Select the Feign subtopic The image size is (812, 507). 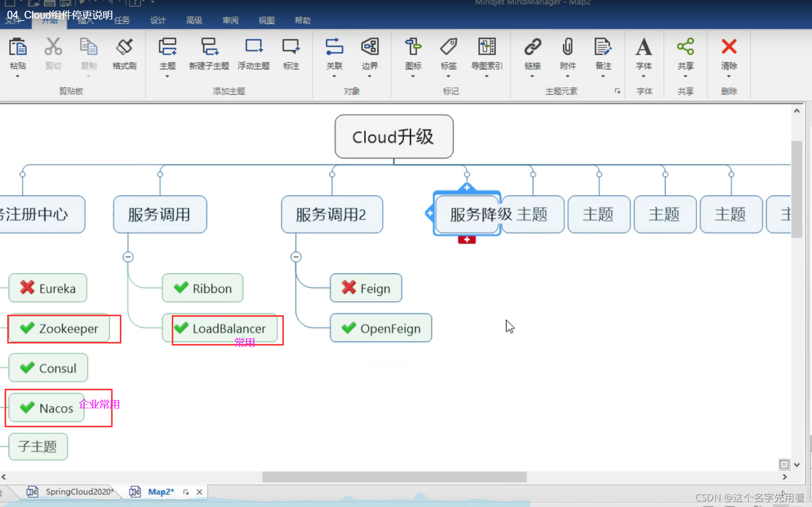tap(366, 288)
